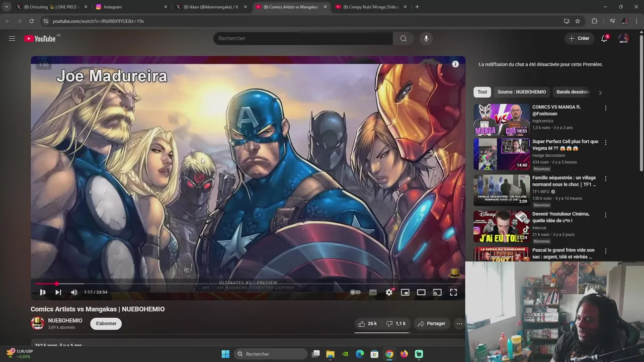
Task: Show the info card icon on the video
Action: click(455, 64)
